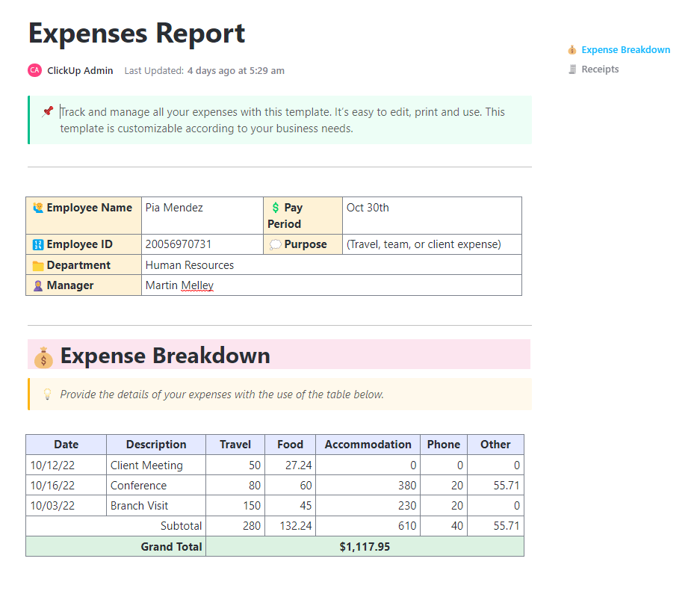Click the ClickUp Admin author name
The image size is (700, 591).
(80, 70)
